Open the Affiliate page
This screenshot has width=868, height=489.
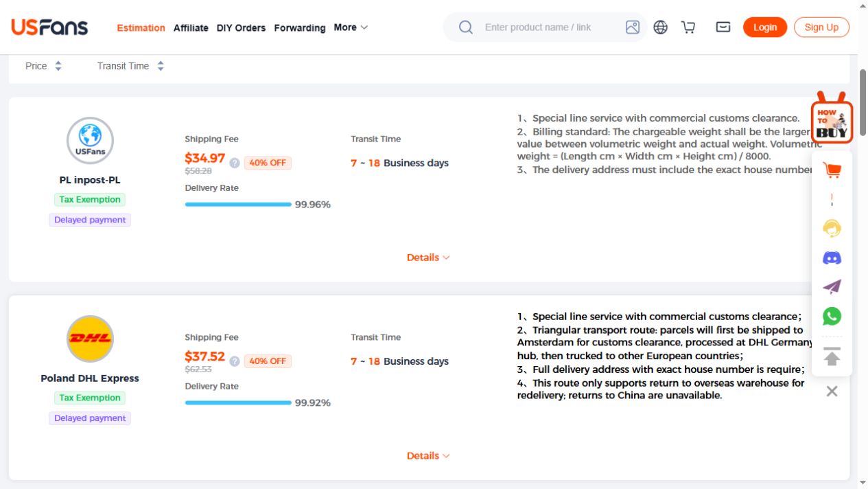pyautogui.click(x=191, y=28)
